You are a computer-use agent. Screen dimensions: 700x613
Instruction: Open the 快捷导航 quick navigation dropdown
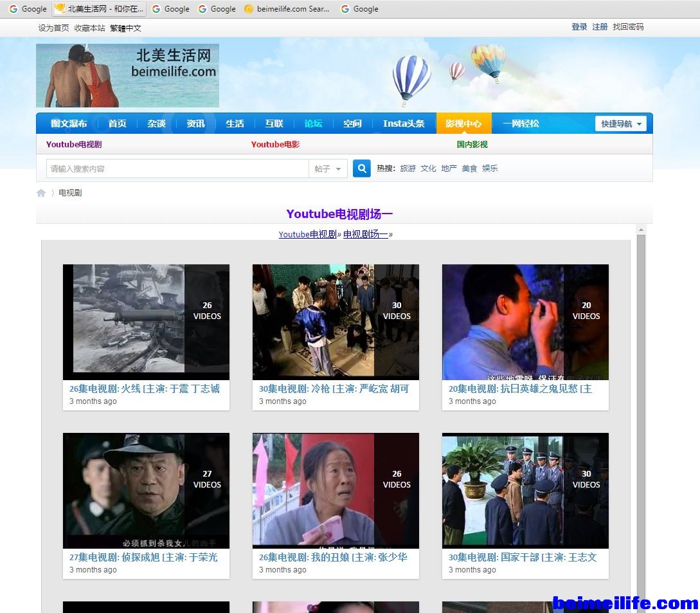pyautogui.click(x=620, y=124)
